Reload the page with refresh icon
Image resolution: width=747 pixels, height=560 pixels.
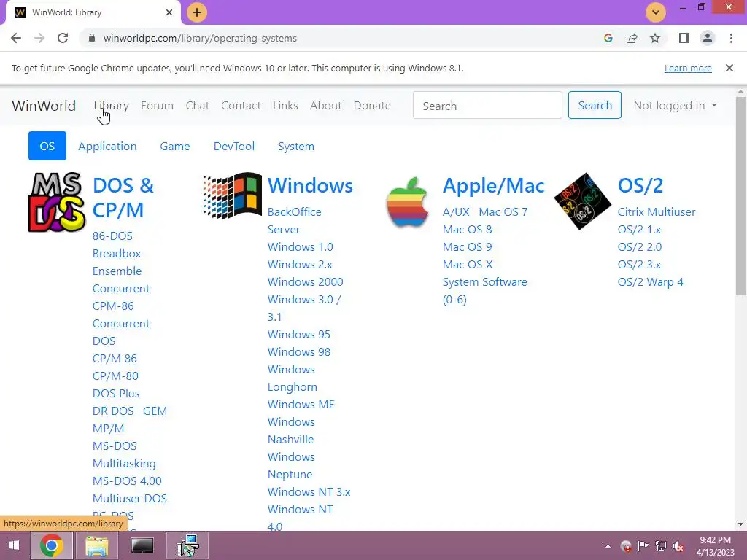(63, 38)
